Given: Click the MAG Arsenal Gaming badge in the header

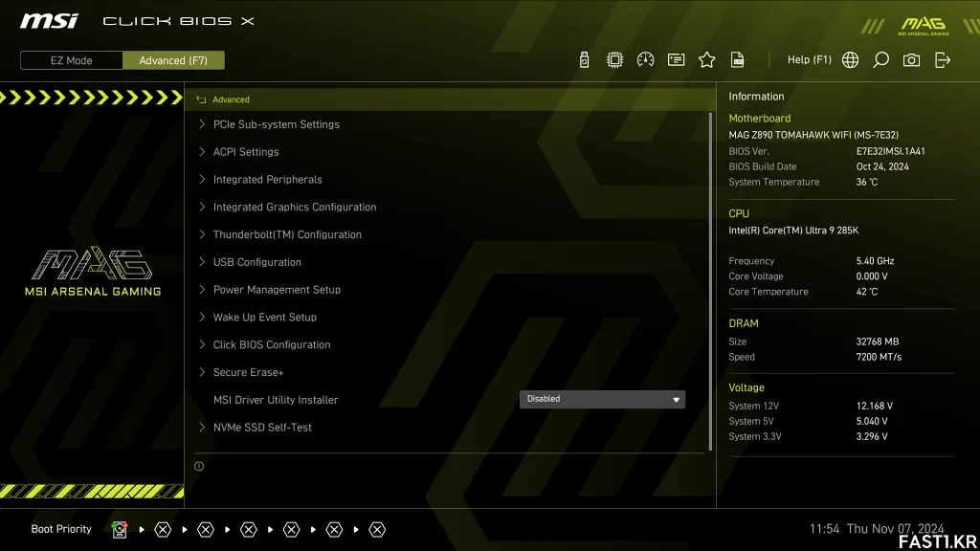Looking at the screenshot, I should click(x=924, y=26).
